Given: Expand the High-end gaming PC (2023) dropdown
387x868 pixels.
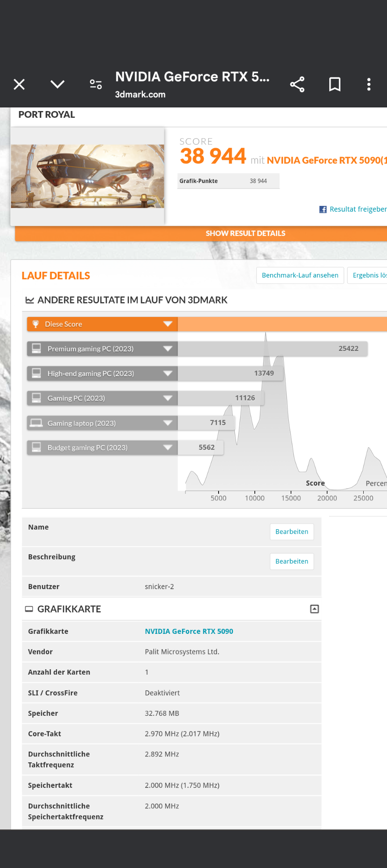Looking at the screenshot, I should [x=168, y=373].
